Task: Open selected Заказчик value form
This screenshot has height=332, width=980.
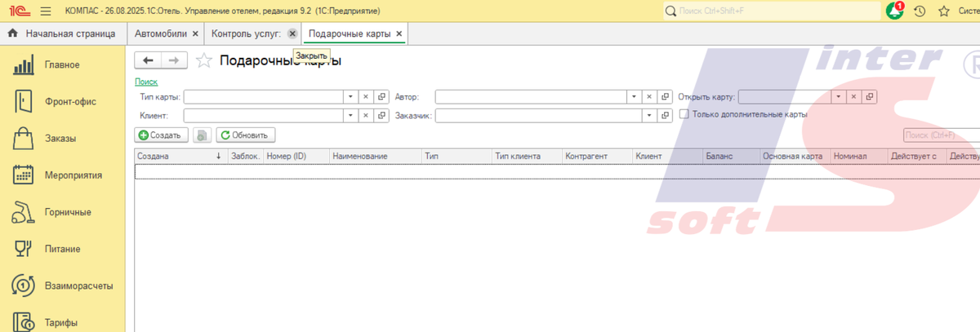Action: (x=665, y=116)
